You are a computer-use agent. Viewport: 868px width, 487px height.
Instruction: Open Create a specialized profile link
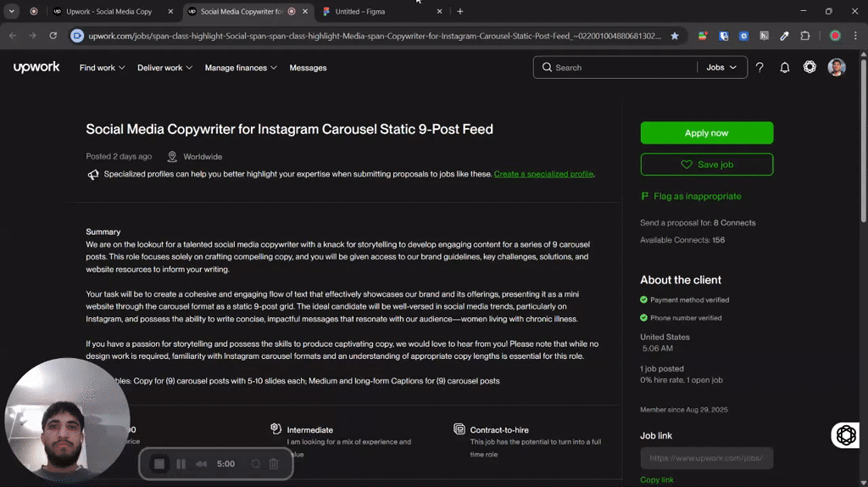click(x=543, y=174)
